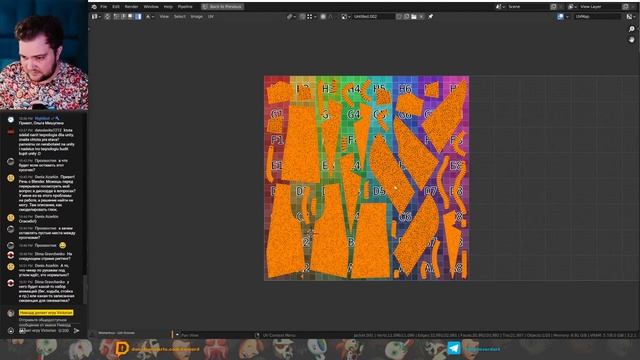640x360 pixels.
Task: Click the zoom magnifier gizmo
Action: (631, 29)
